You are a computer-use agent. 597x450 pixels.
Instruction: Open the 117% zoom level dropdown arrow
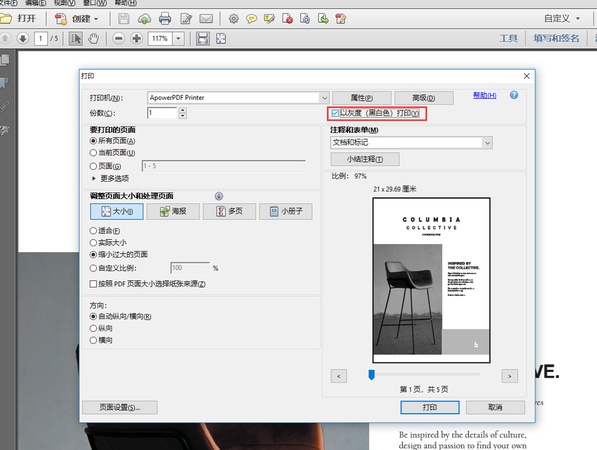click(x=178, y=38)
